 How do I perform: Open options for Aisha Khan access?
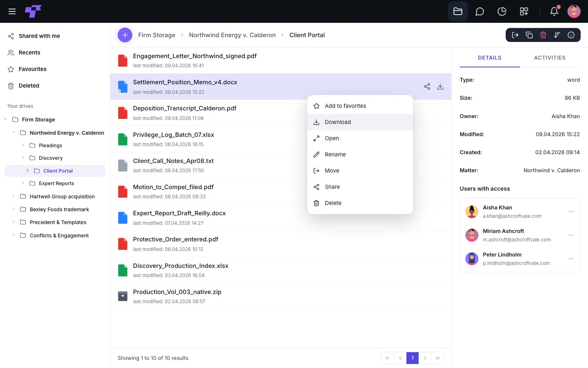pos(571,212)
